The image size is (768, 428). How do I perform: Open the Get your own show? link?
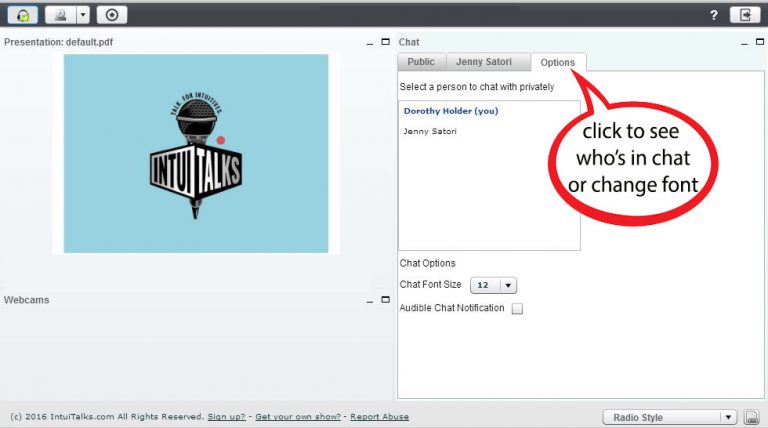298,417
